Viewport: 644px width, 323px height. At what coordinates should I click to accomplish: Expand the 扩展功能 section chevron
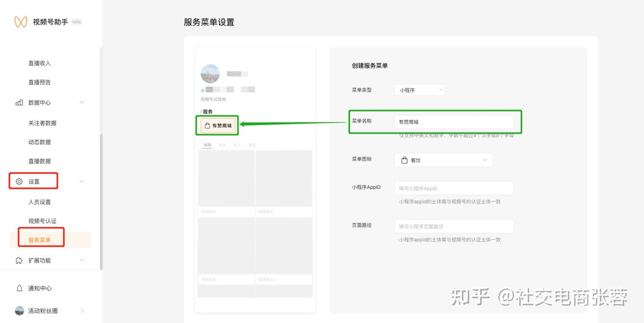click(x=82, y=260)
